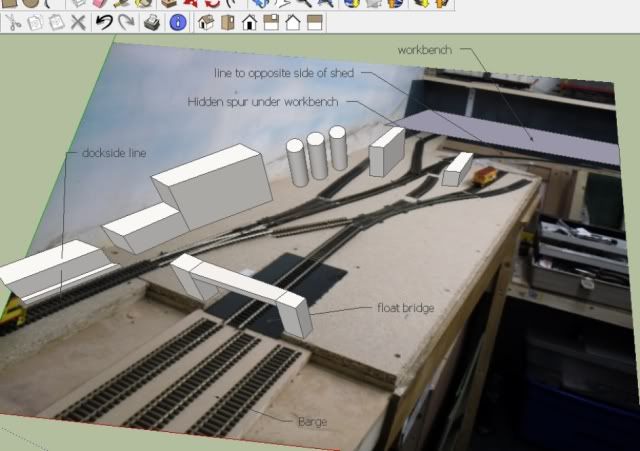This screenshot has height=451, width=640.
Task: Switch to Right view icon
Action: click(271, 22)
